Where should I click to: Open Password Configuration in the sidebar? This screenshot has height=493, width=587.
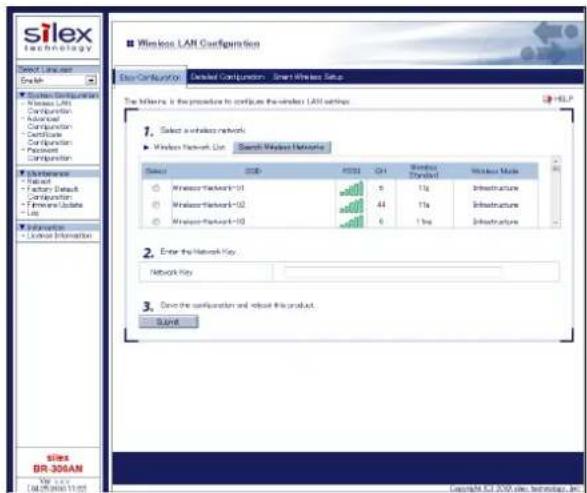point(49,154)
